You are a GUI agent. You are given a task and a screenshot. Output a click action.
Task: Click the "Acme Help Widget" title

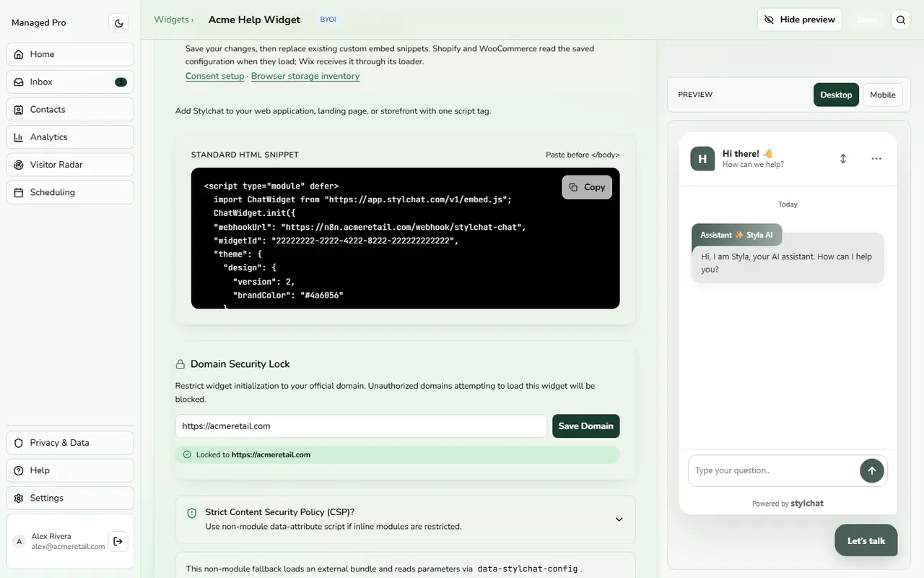254,20
